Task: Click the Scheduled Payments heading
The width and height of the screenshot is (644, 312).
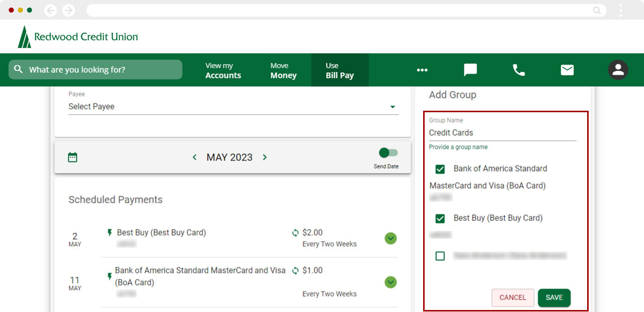Action: 116,200
